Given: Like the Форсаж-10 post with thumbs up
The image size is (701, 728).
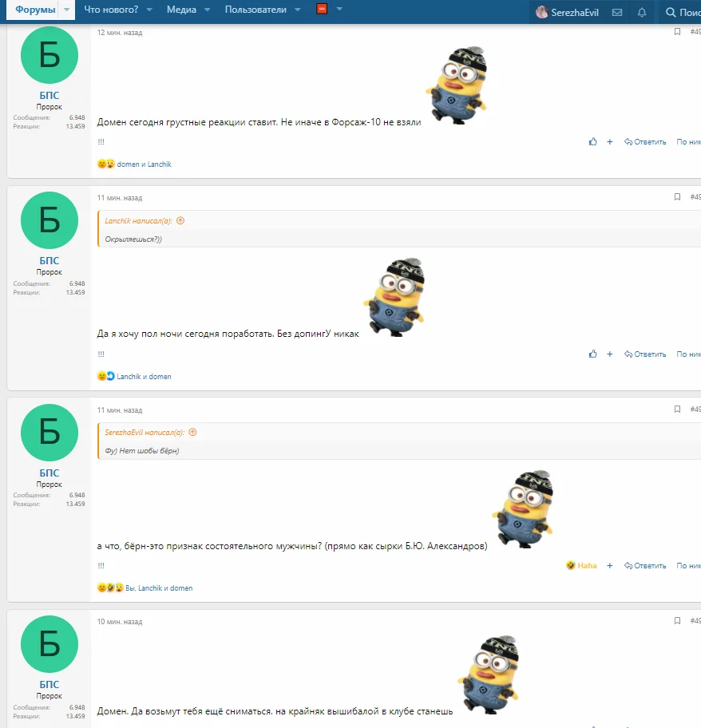Looking at the screenshot, I should (x=593, y=141).
